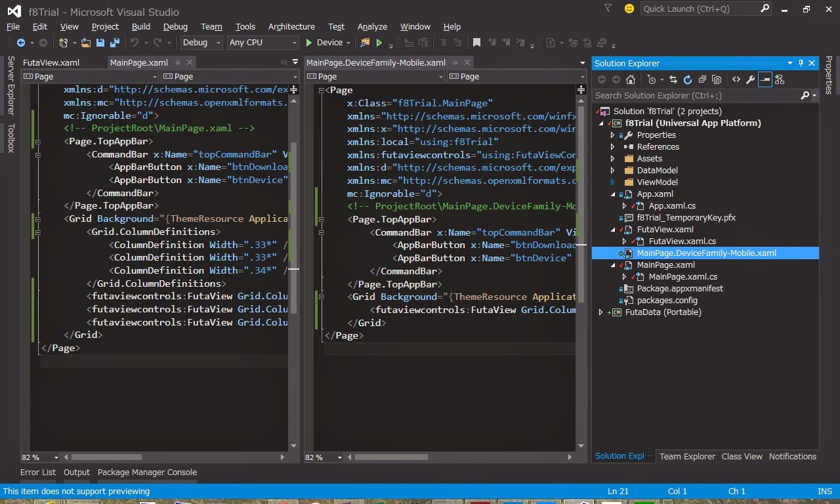The width and height of the screenshot is (840, 504).
Task: Open the Analyze menu
Action: tap(372, 26)
